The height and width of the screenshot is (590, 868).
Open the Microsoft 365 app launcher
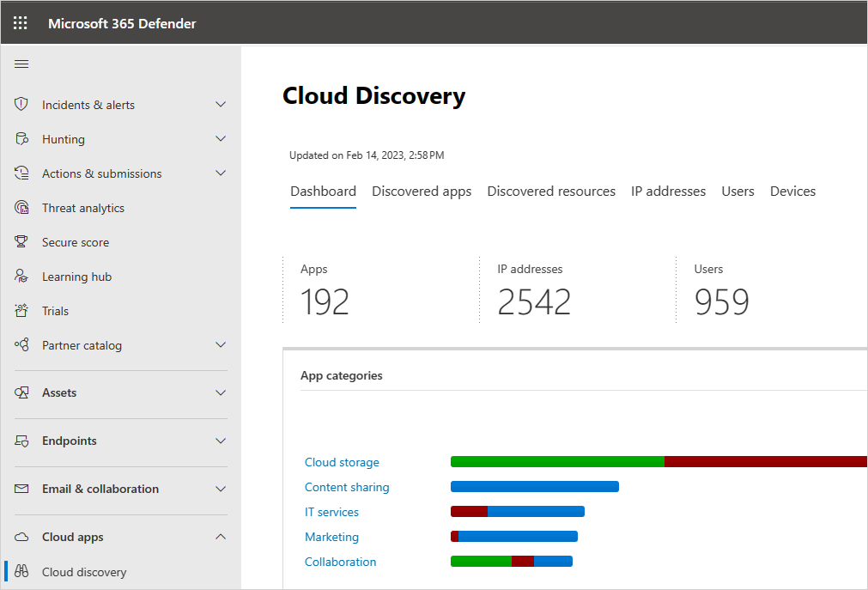pos(20,22)
